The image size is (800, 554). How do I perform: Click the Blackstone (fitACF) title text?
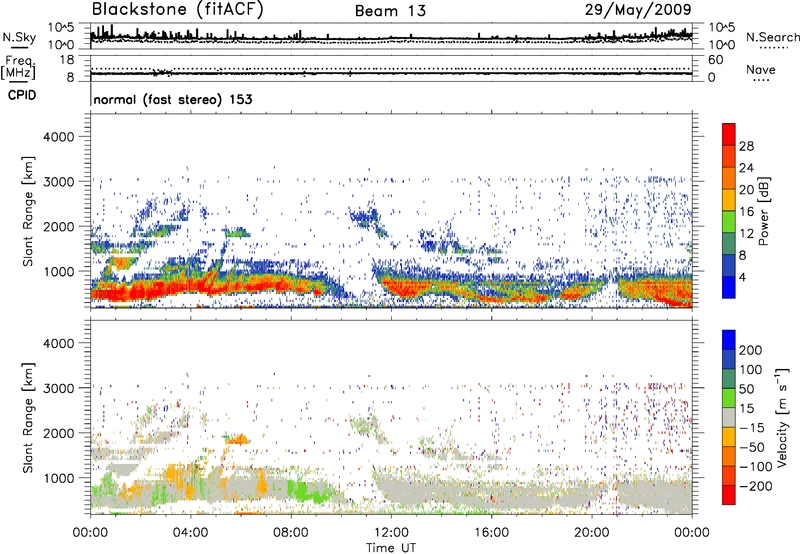pos(177,9)
